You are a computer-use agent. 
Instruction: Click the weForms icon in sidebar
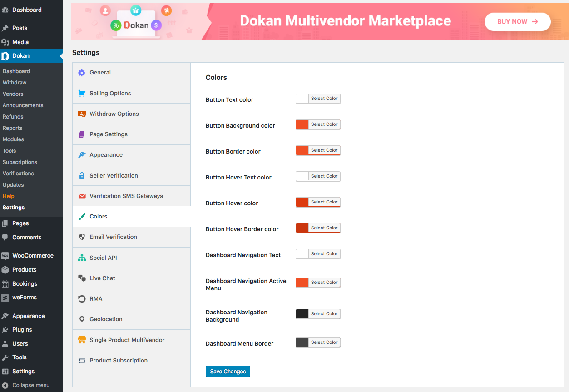coord(5,298)
